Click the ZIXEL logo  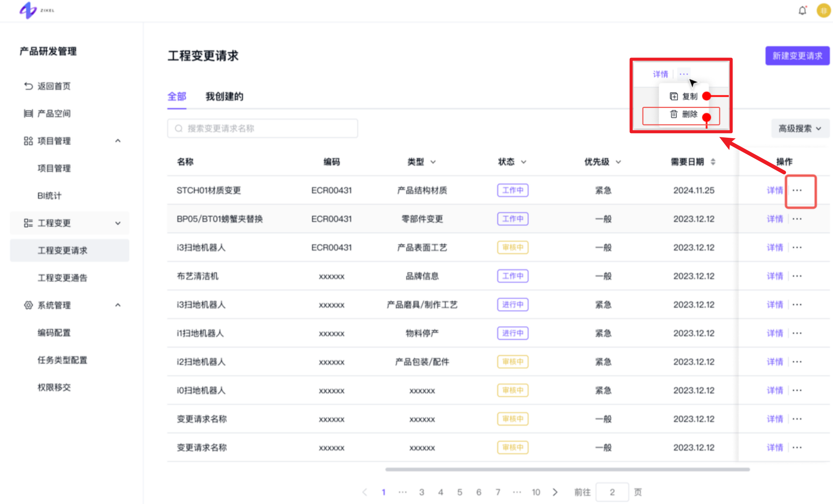point(37,10)
